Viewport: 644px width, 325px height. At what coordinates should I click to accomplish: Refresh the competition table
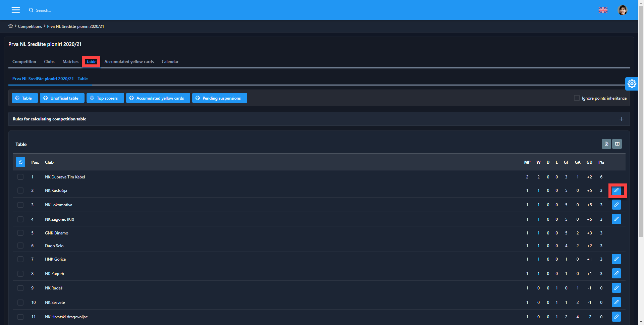[x=20, y=162]
